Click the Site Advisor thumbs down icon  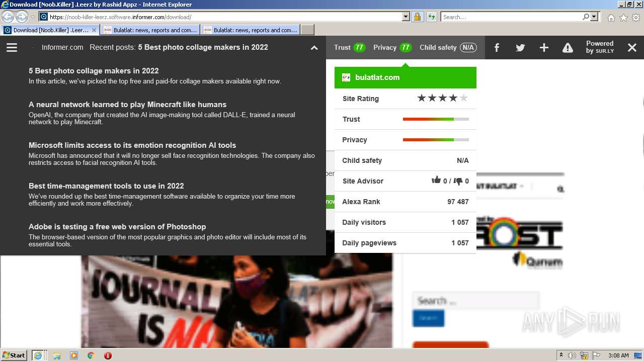click(x=458, y=181)
